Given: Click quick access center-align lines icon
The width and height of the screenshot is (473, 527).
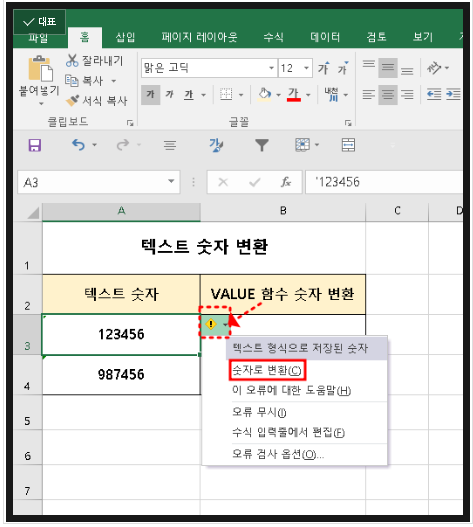Looking at the screenshot, I should tap(170, 145).
